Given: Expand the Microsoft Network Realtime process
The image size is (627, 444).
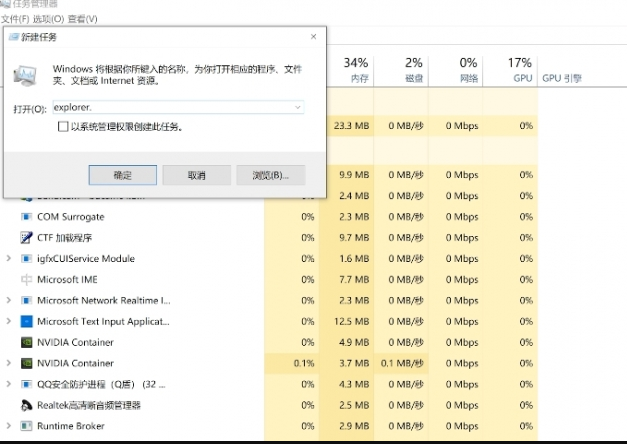Looking at the screenshot, I should 9,301.
